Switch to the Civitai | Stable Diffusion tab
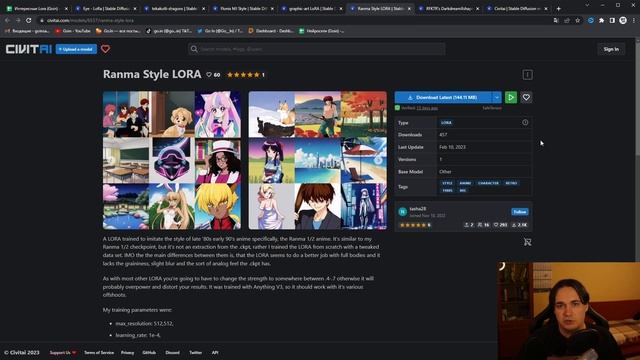The height and width of the screenshot is (360, 640). 517,8
